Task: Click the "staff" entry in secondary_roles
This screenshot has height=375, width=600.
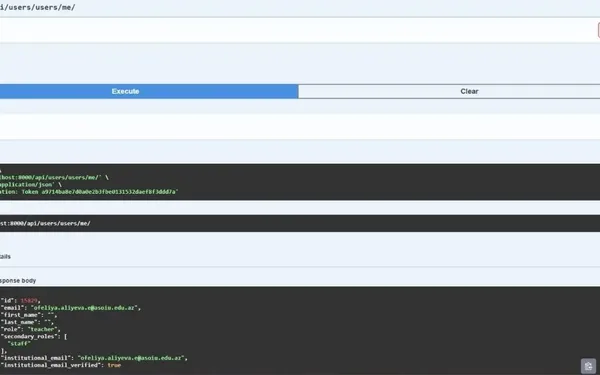Action: pyautogui.click(x=19, y=344)
